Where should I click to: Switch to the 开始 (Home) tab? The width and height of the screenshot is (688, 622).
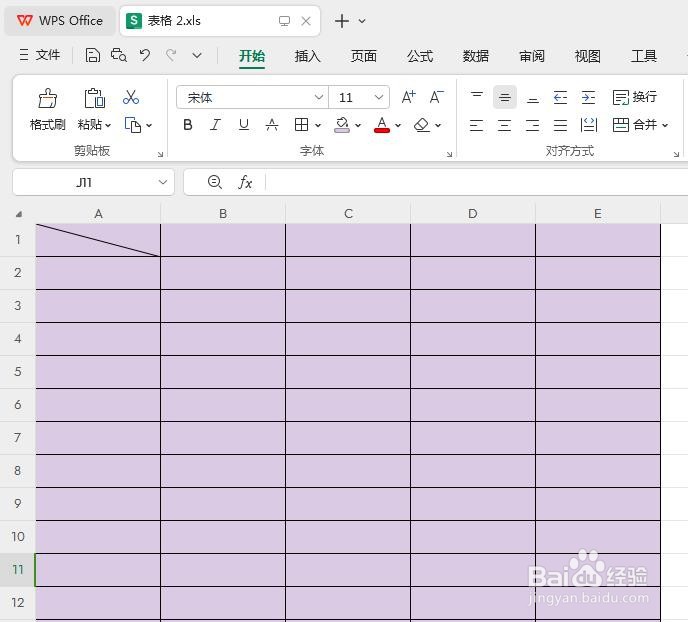point(252,56)
